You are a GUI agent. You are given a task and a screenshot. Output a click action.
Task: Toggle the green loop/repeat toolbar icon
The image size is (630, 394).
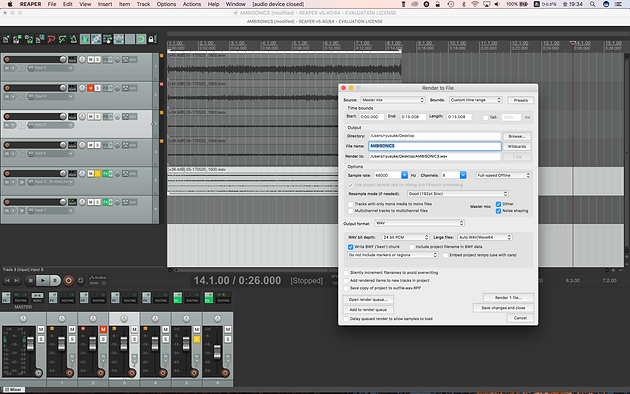[x=141, y=39]
